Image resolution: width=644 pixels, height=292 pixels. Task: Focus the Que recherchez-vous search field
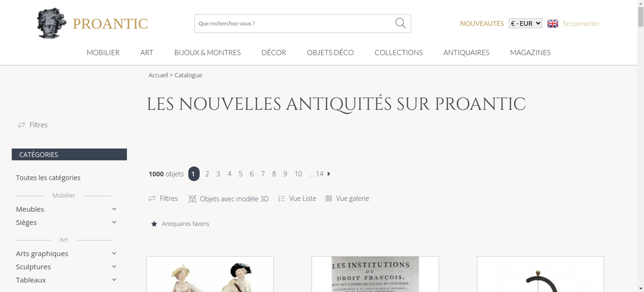coord(295,23)
